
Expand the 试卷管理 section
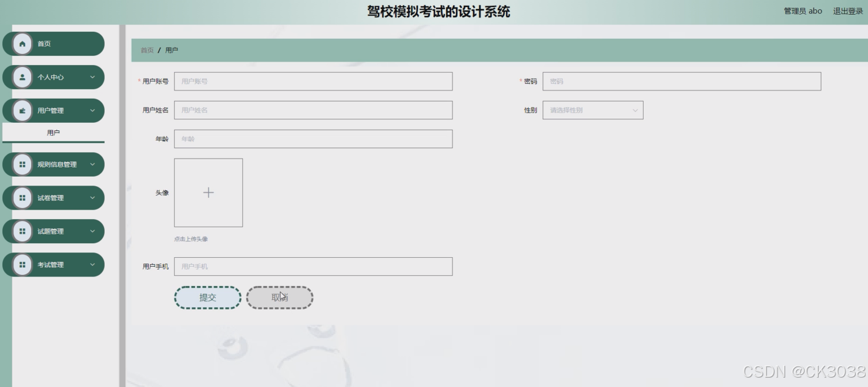pos(91,198)
